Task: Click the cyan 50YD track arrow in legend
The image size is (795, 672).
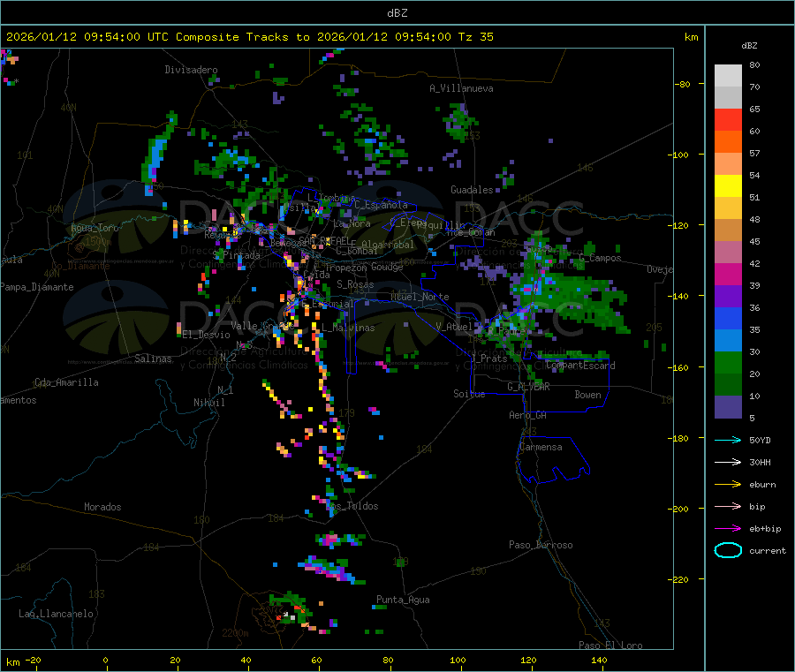Action: point(728,440)
